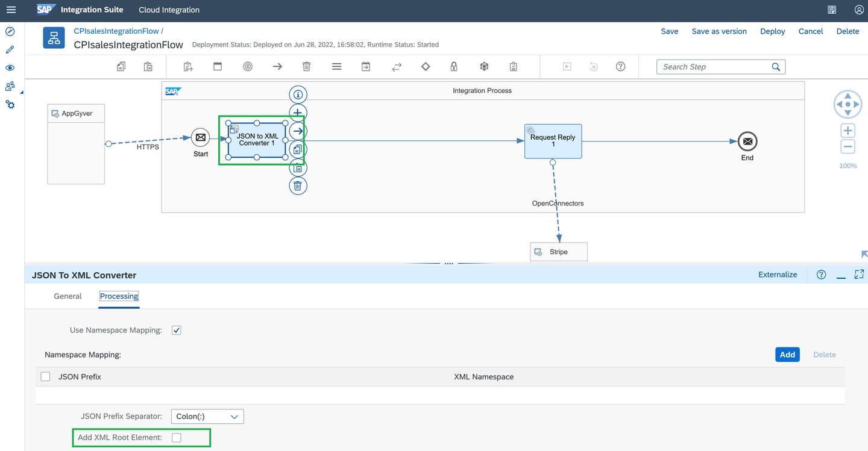The width and height of the screenshot is (868, 451).
Task: Open the Events target icon in palette
Action: (x=248, y=67)
